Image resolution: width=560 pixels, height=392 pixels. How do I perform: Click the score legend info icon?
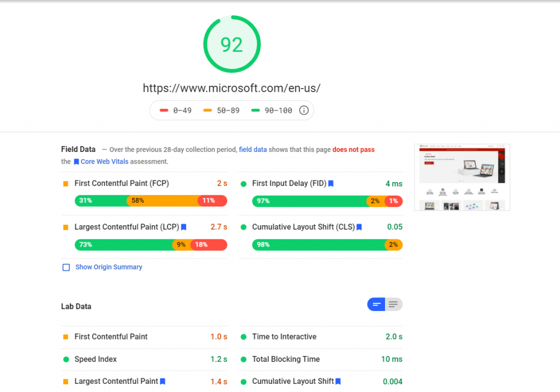coord(304,110)
